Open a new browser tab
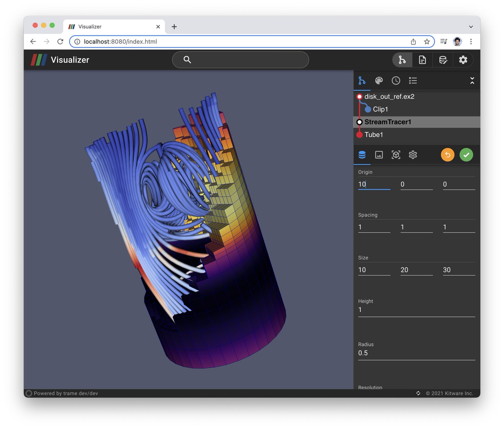Screen dimensions: 504x429 coord(174,26)
